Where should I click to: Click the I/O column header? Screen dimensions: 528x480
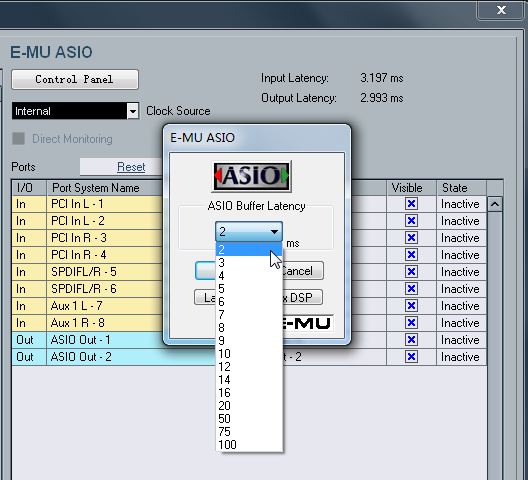pyautogui.click(x=29, y=188)
